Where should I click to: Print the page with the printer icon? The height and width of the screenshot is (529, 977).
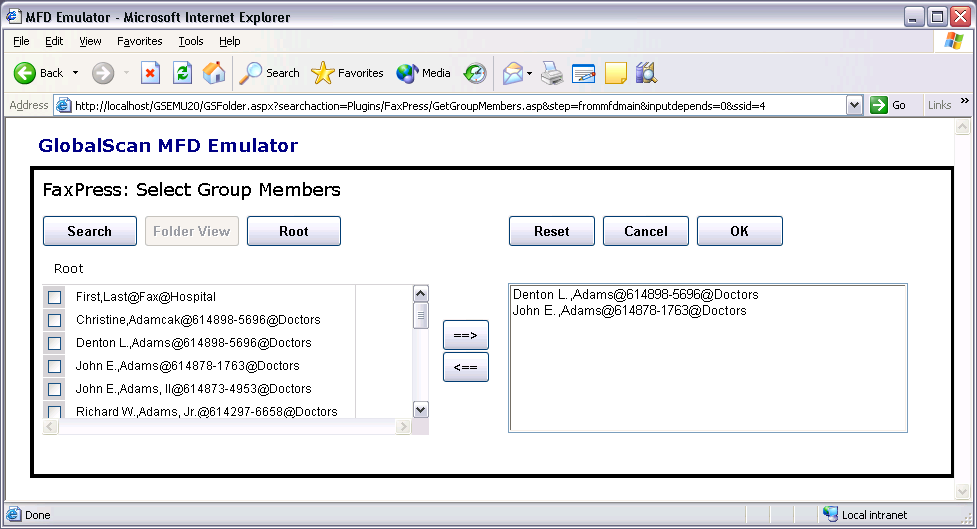(552, 73)
